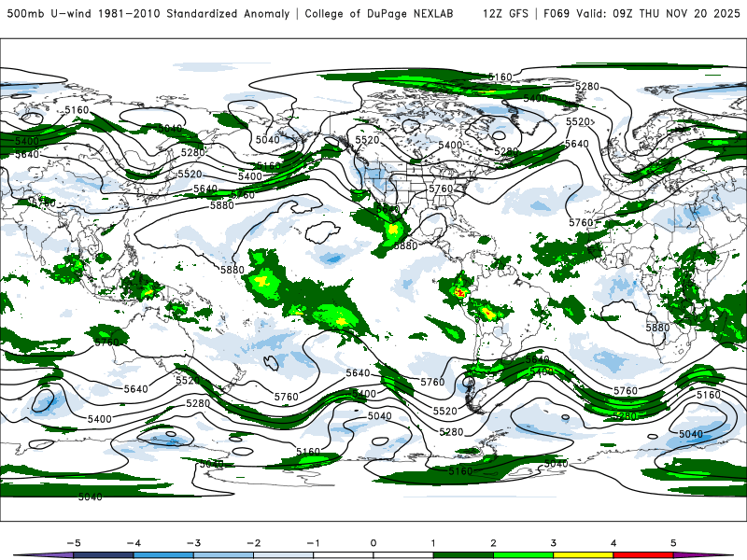The height and width of the screenshot is (560, 747).
Task: Click the "12Z GFS" model run label
Action: tap(505, 13)
